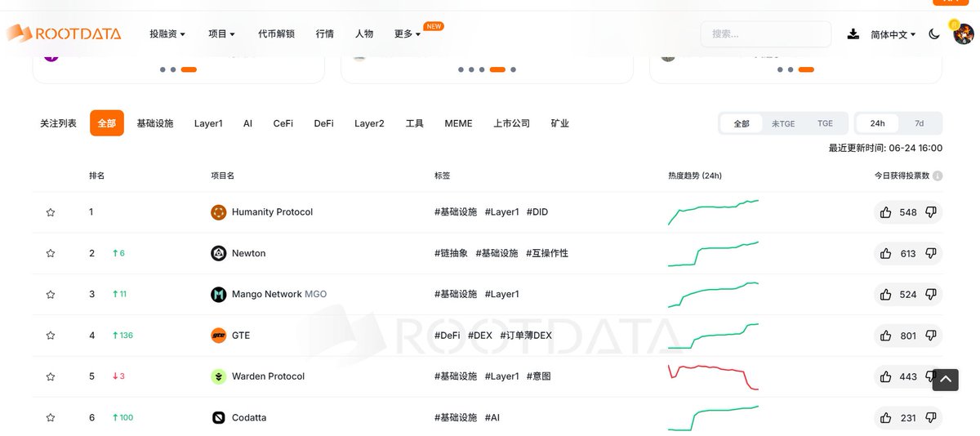
Task: Click the search input field
Action: 766,34
